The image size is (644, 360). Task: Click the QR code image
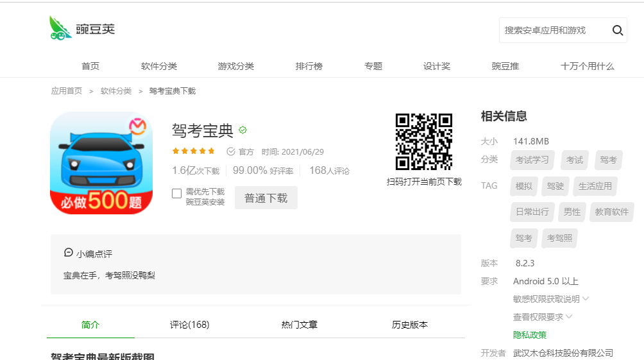tap(424, 142)
